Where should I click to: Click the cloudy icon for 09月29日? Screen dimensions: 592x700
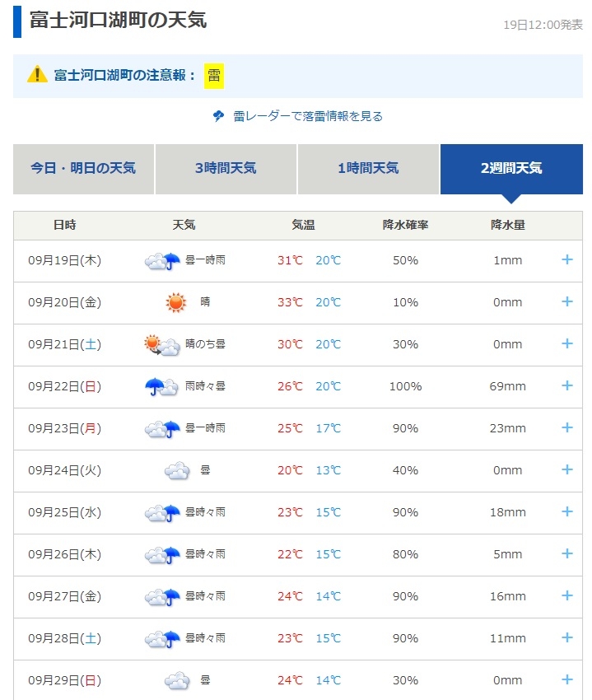(x=177, y=680)
